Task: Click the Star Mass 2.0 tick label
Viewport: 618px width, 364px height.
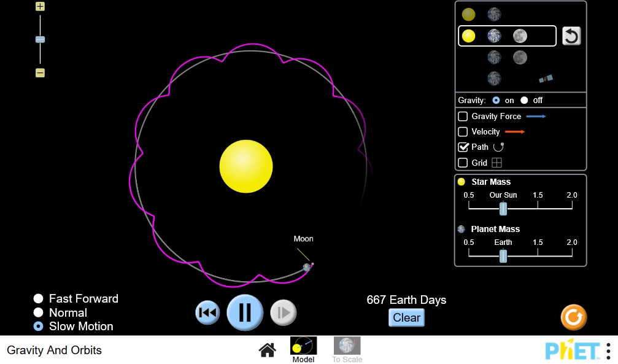Action: click(x=572, y=195)
